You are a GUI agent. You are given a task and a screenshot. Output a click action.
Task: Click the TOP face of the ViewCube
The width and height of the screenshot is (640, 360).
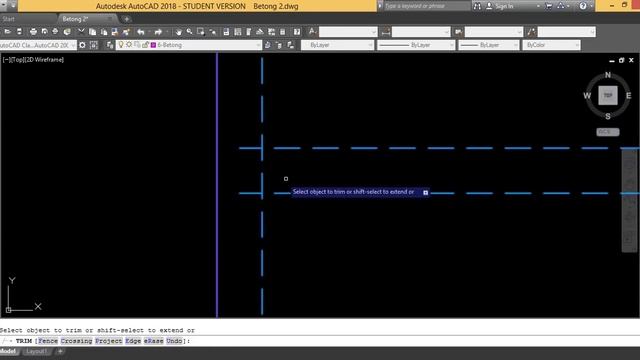click(608, 96)
